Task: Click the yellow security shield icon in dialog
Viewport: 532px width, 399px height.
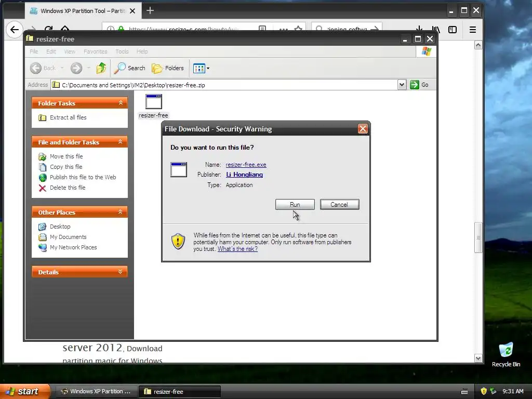Action: (x=178, y=241)
